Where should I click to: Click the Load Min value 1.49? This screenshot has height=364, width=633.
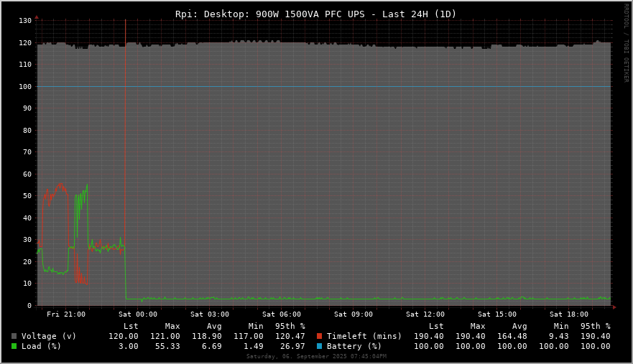[254, 346]
